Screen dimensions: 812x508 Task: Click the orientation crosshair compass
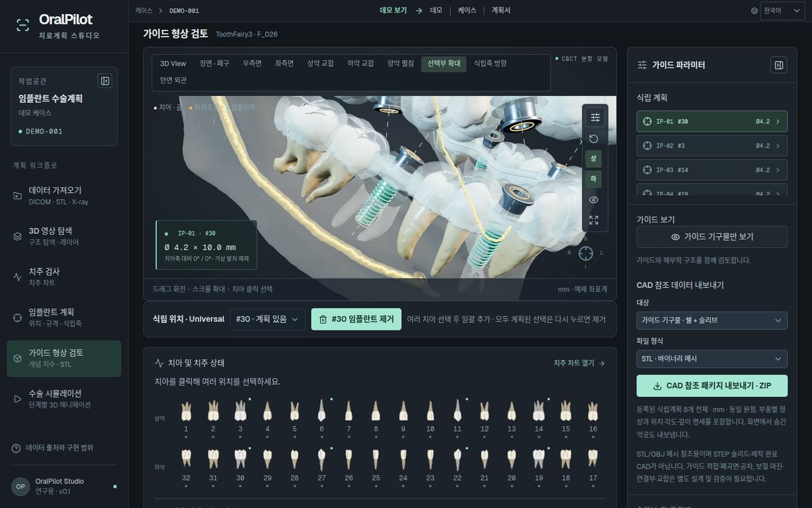tap(586, 253)
